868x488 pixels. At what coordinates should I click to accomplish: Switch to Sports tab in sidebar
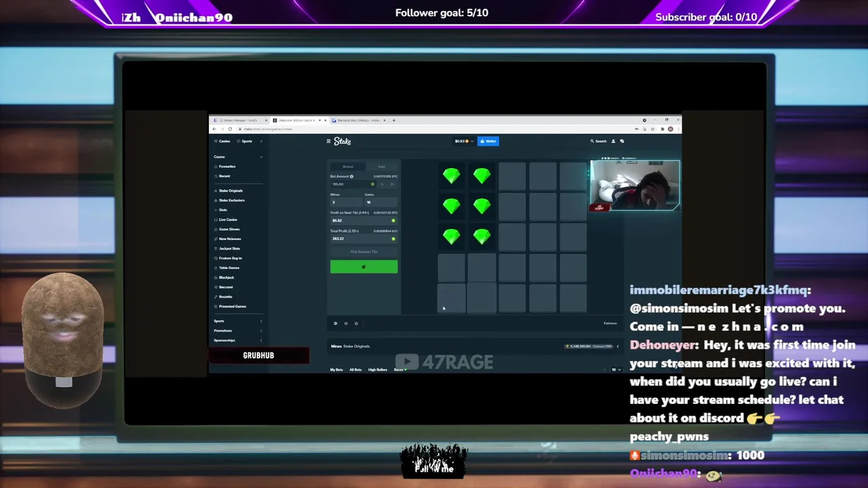coord(244,141)
